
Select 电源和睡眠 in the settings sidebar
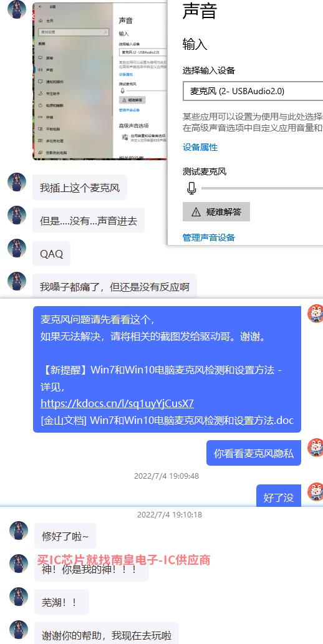pos(51,105)
